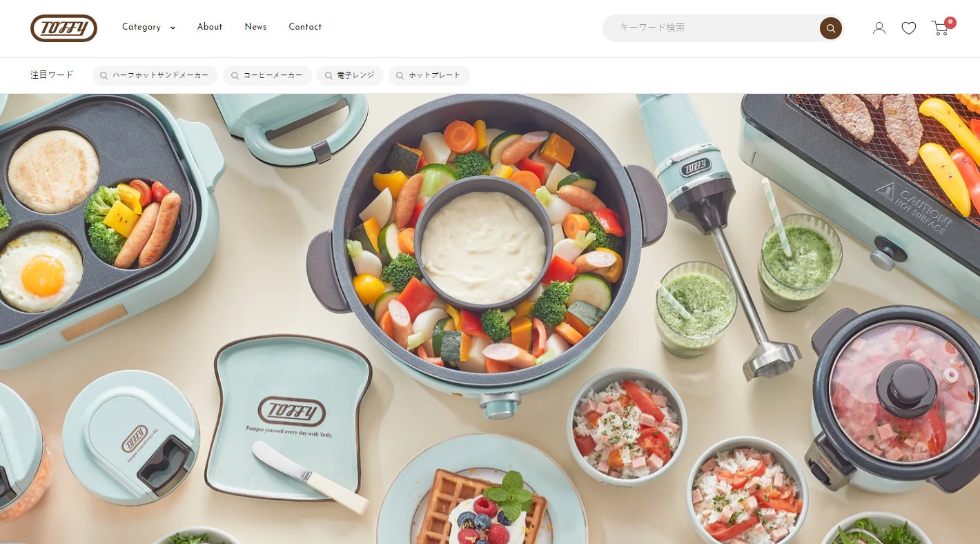The width and height of the screenshot is (980, 544).
Task: Open the wishlist heart icon
Action: click(909, 28)
